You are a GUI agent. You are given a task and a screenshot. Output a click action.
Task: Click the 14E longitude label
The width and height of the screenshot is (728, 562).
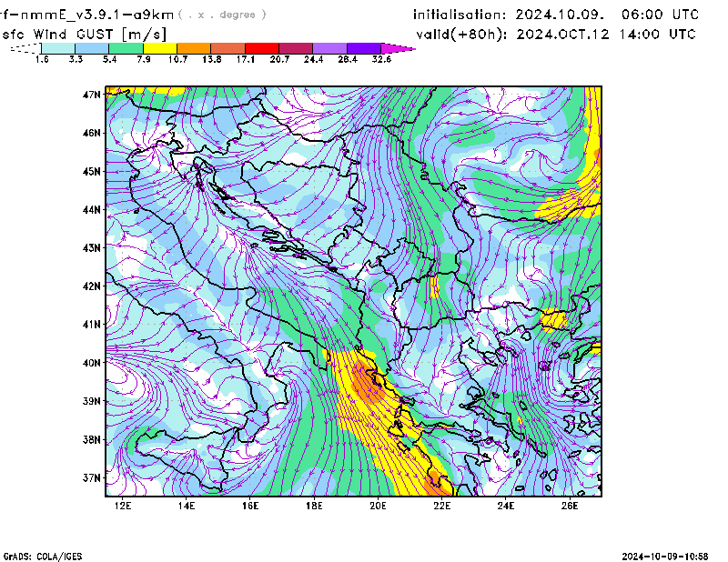pyautogui.click(x=187, y=506)
